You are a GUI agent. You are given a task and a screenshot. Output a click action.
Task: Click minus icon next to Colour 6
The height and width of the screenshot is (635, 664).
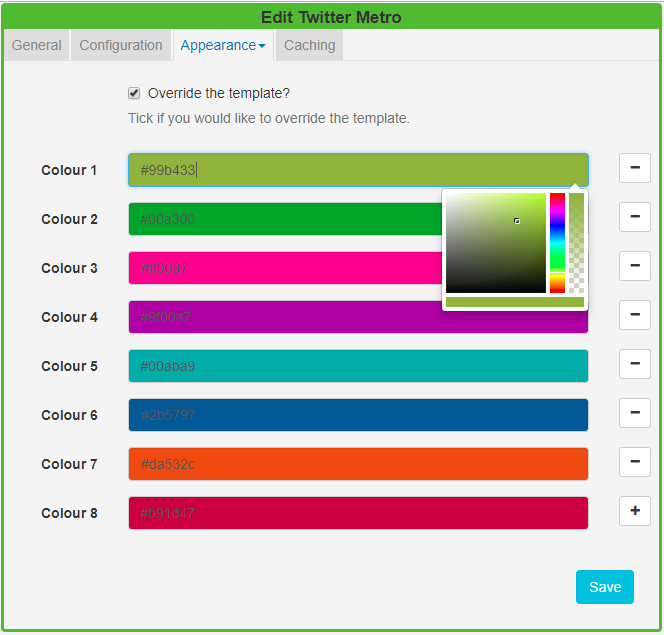click(x=634, y=413)
